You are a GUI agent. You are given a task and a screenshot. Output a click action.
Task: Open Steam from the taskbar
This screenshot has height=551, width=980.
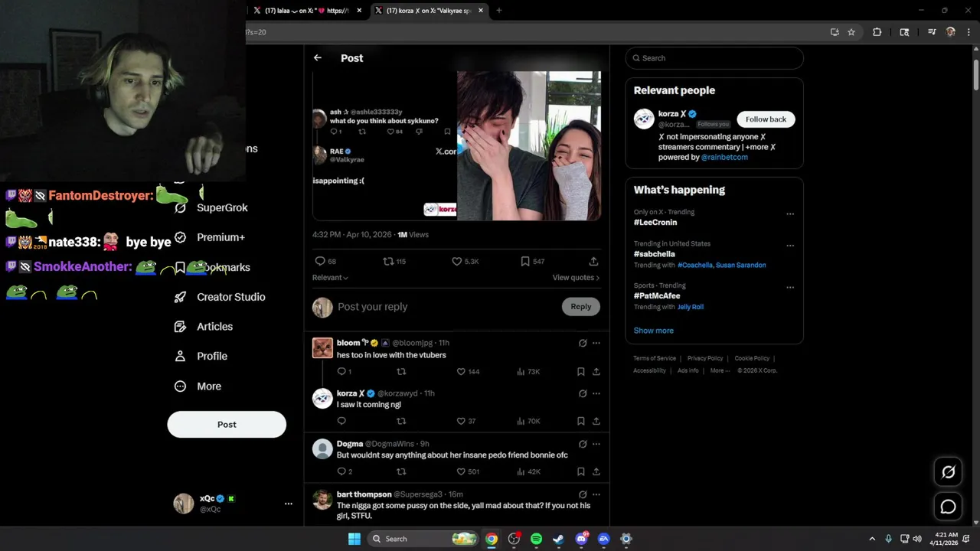click(x=559, y=539)
